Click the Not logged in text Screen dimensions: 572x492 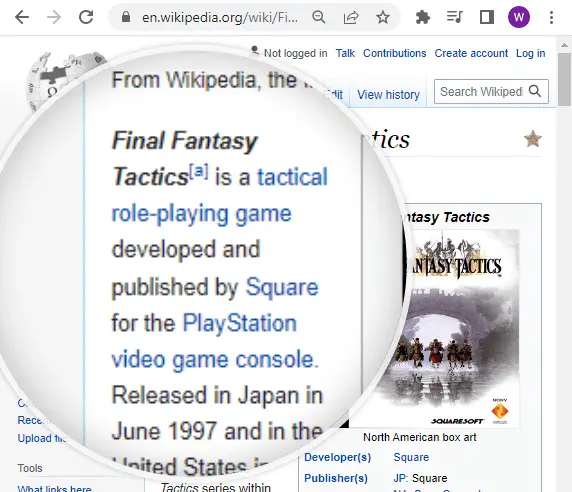click(x=295, y=53)
